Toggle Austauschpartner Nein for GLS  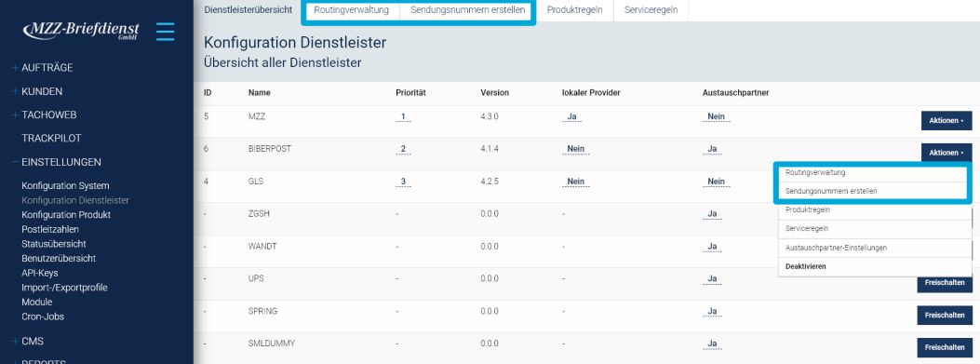pyautogui.click(x=716, y=182)
